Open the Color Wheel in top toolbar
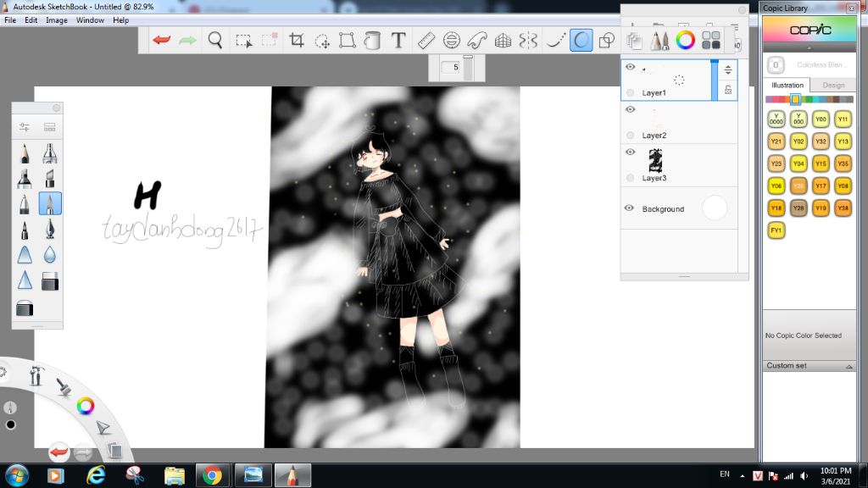 (x=685, y=40)
